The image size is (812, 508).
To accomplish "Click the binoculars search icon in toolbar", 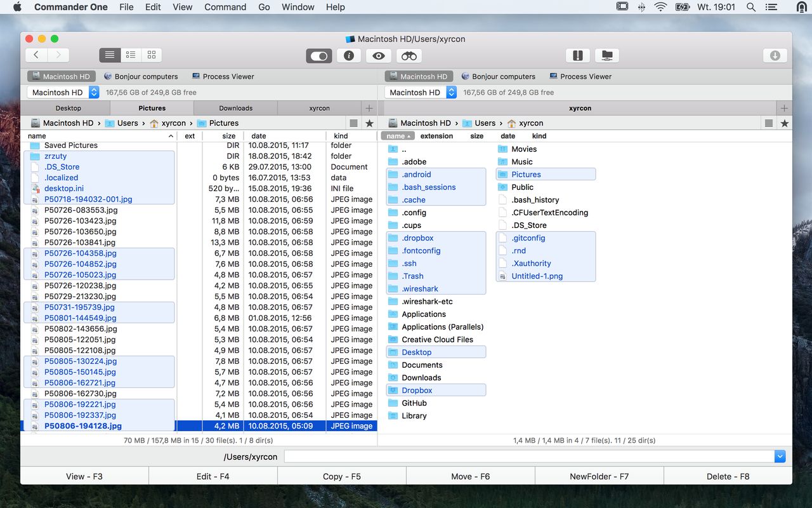I will 409,56.
